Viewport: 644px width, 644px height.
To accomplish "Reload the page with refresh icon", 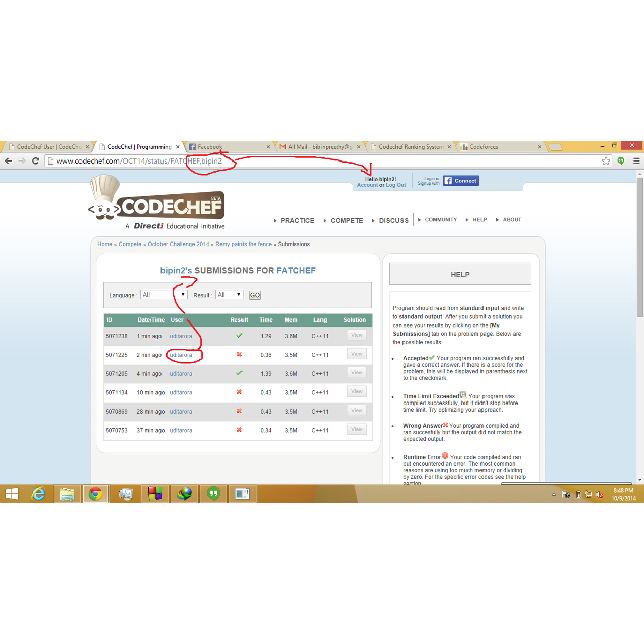I will [35, 161].
